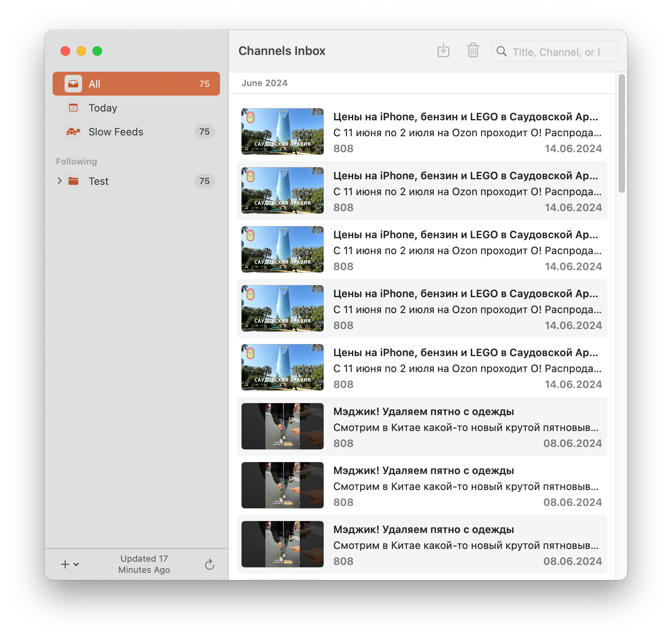Click the Test folder icon
Screen dimensions: 672x639
coord(73,181)
